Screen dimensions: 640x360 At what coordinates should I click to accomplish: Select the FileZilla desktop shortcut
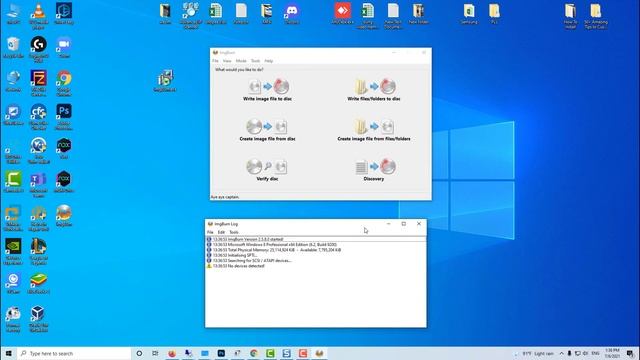[x=38, y=83]
